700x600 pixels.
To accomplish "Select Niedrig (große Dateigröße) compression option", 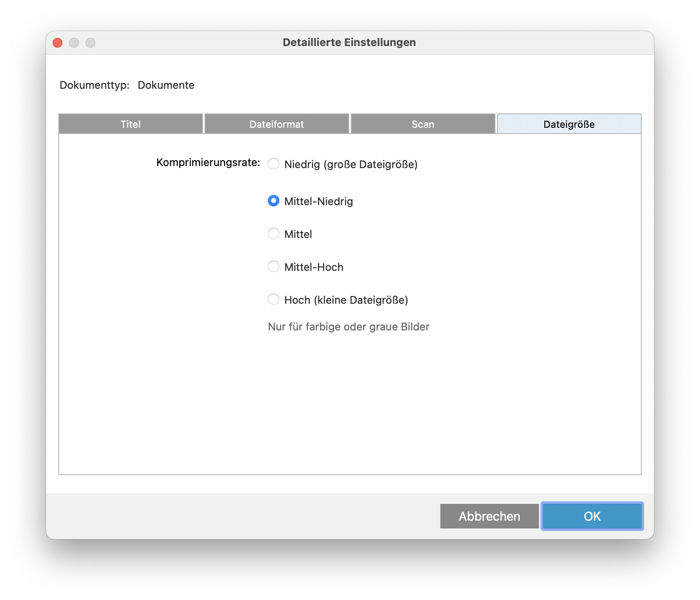I will pos(274,164).
